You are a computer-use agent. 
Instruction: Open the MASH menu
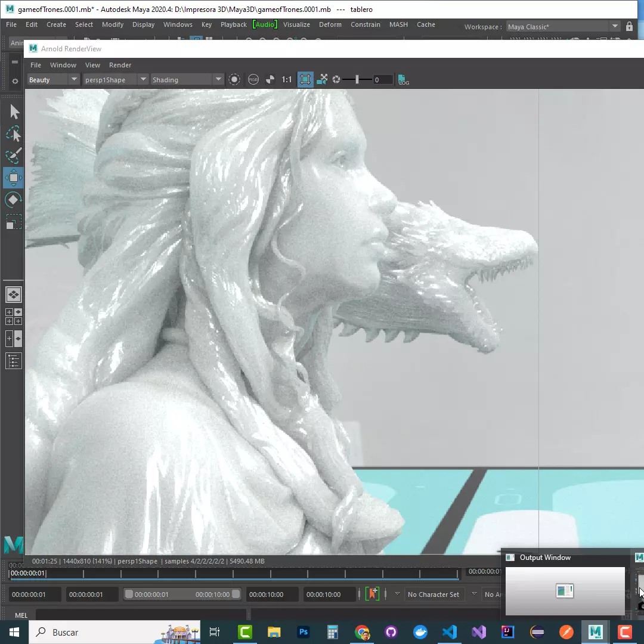tap(398, 24)
